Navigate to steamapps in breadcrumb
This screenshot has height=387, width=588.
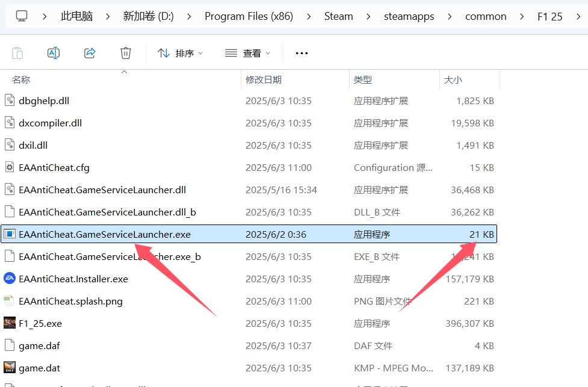[x=409, y=16]
